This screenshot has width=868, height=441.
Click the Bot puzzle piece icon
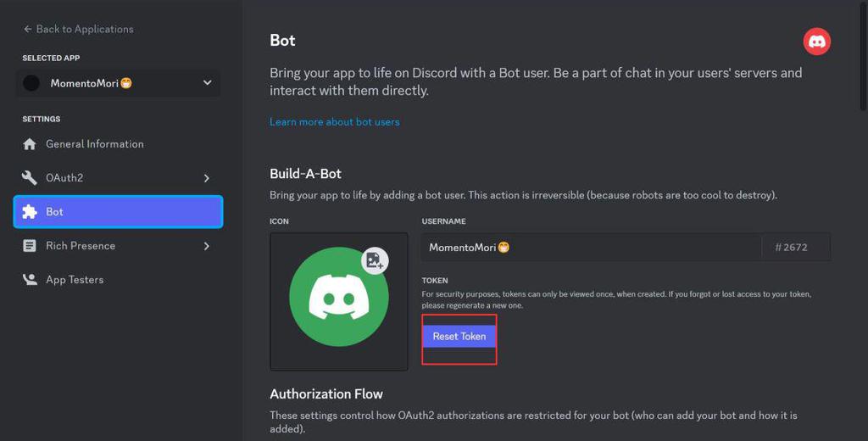pos(30,212)
